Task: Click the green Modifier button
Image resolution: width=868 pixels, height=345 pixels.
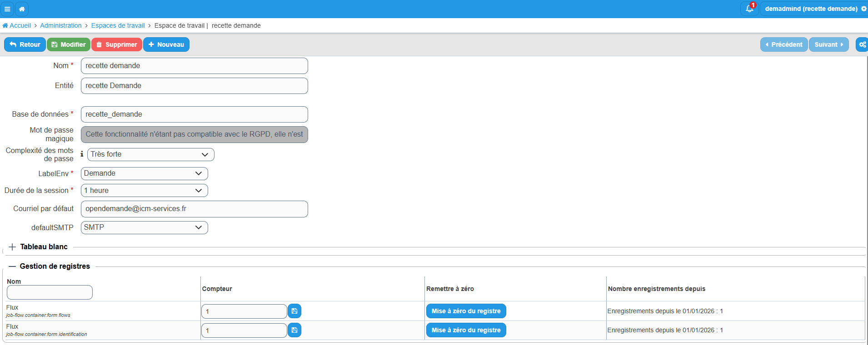Action: coord(69,44)
